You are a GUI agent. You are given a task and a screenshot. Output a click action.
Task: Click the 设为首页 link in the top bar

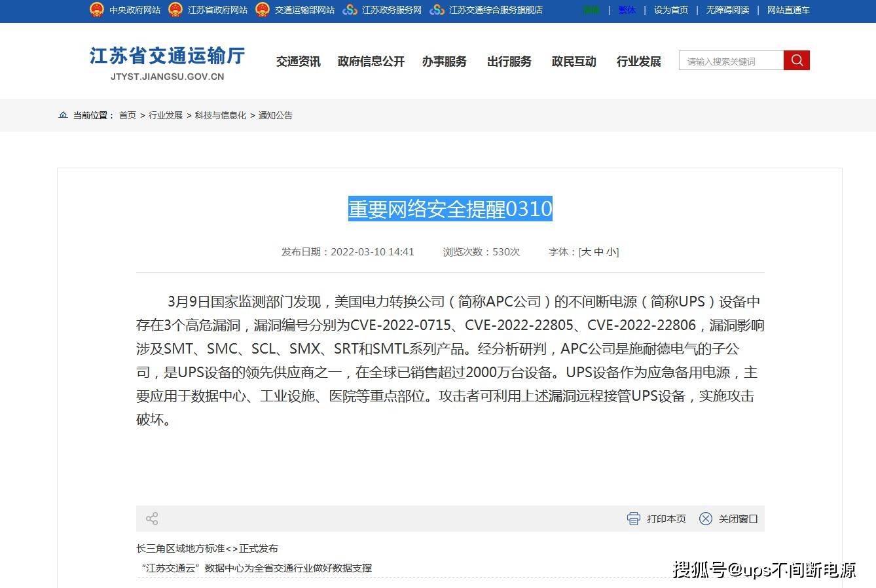point(670,10)
